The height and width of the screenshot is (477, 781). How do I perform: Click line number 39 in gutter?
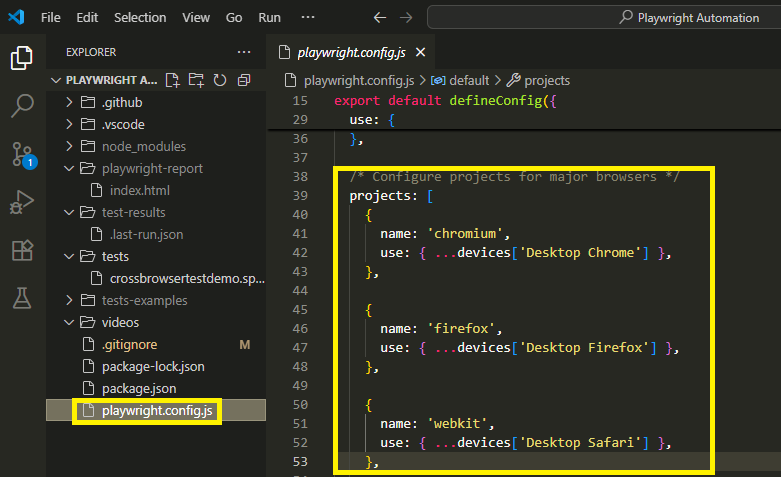coord(300,196)
